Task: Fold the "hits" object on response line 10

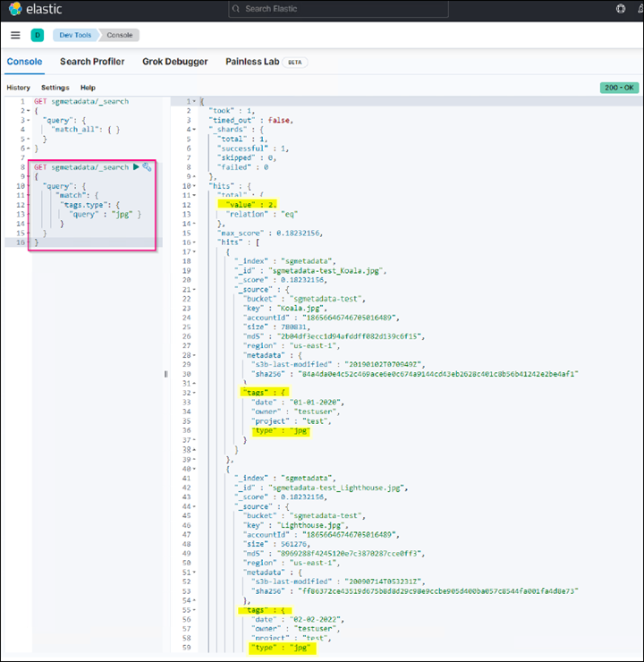Action: point(195,185)
